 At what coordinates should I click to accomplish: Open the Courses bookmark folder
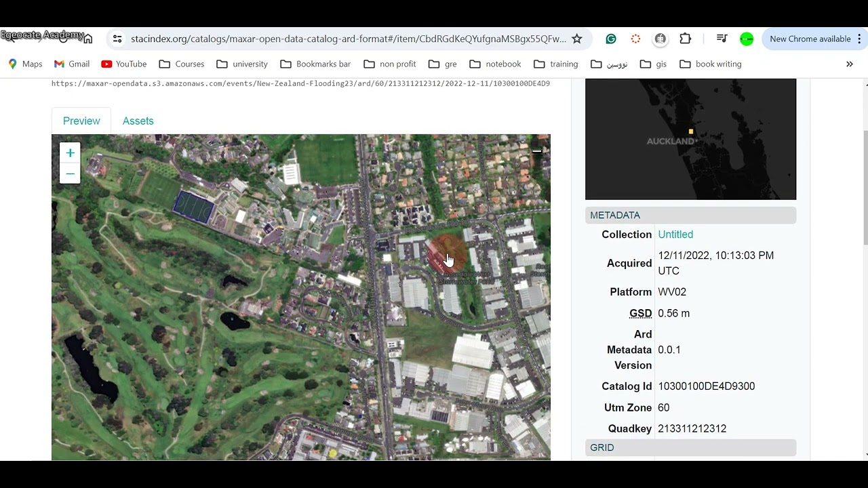[182, 64]
